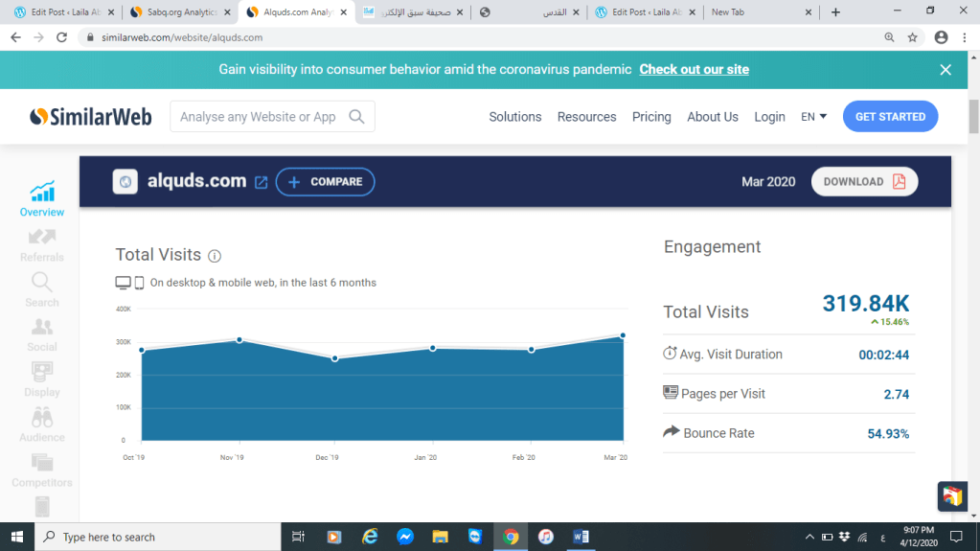
Task: Bookmark this page with star icon
Action: pyautogui.click(x=912, y=37)
